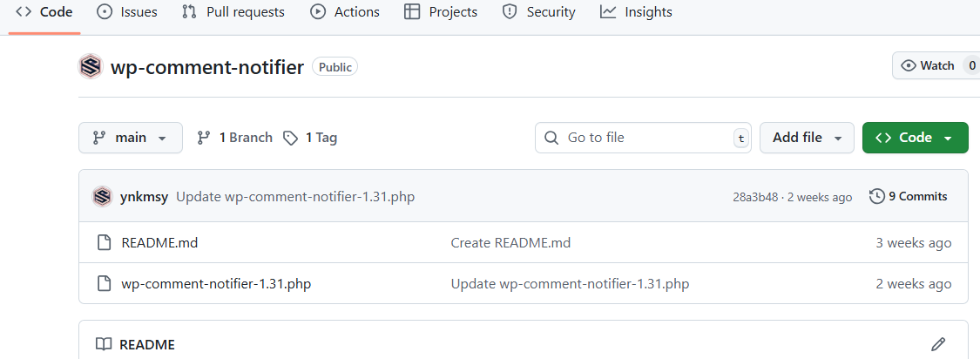The width and height of the screenshot is (980, 359).
Task: Click the Go to file search field
Action: (x=643, y=138)
